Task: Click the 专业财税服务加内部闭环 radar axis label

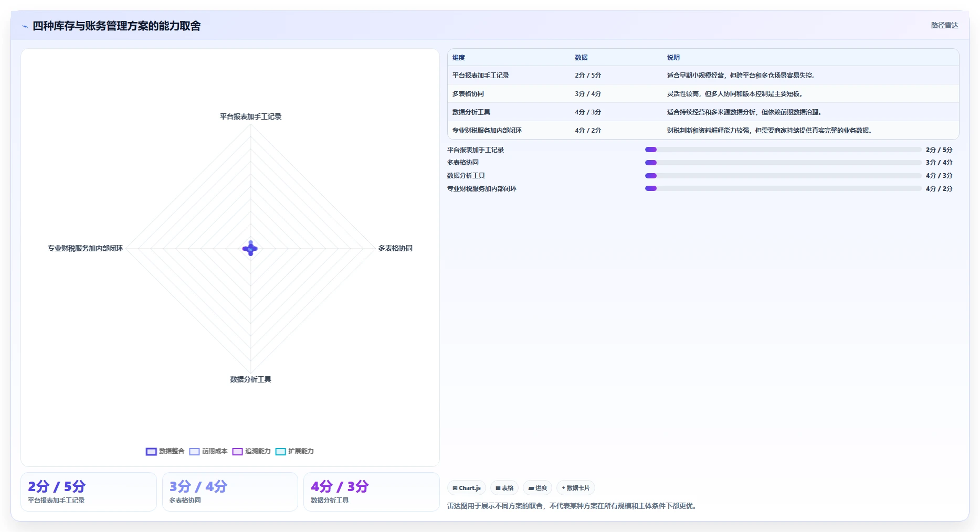Action: pos(85,248)
